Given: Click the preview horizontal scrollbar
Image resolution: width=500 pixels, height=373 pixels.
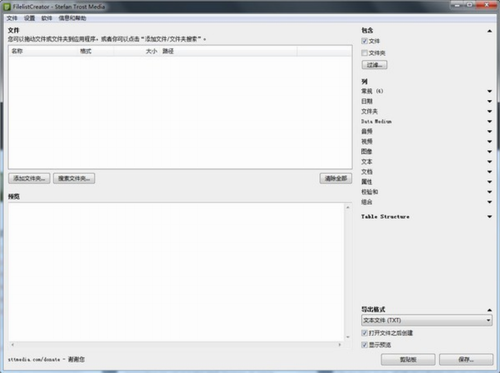Looking at the screenshot, I should [176, 345].
